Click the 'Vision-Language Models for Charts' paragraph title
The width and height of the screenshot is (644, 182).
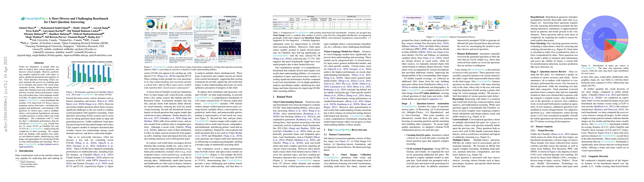342,51
